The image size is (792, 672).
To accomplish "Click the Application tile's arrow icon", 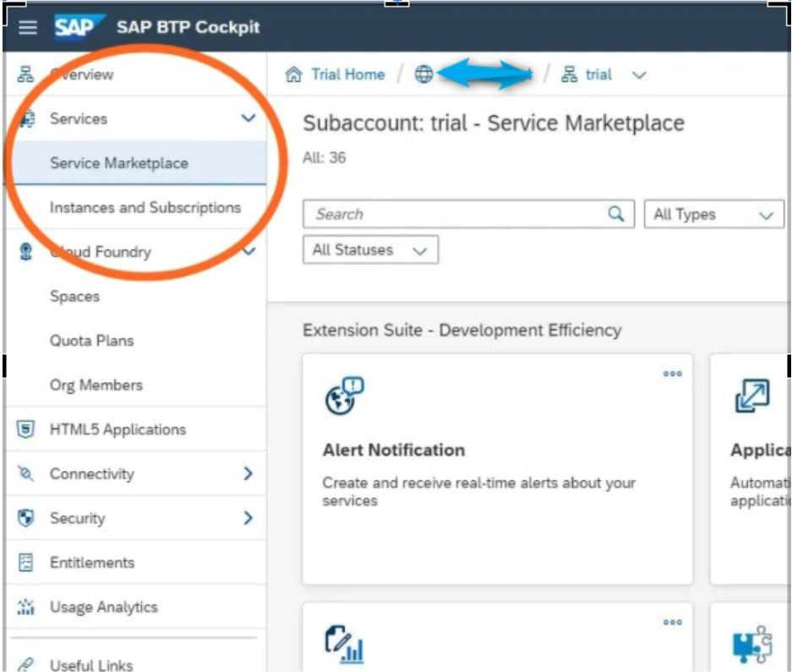I will (752, 395).
